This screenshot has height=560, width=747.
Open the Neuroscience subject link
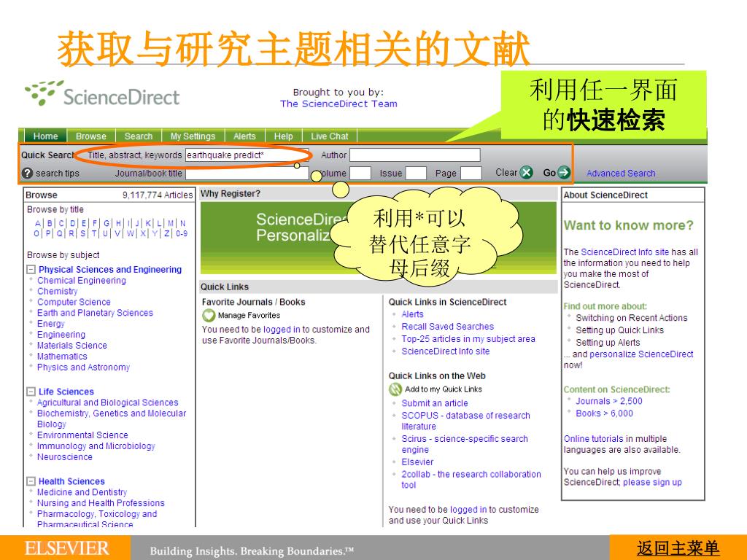point(65,456)
